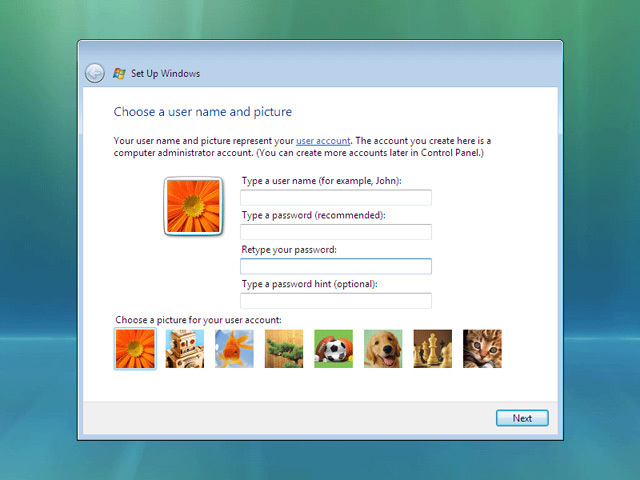The image size is (640, 480).
Task: Pick the goldfish account picture
Action: point(234,349)
